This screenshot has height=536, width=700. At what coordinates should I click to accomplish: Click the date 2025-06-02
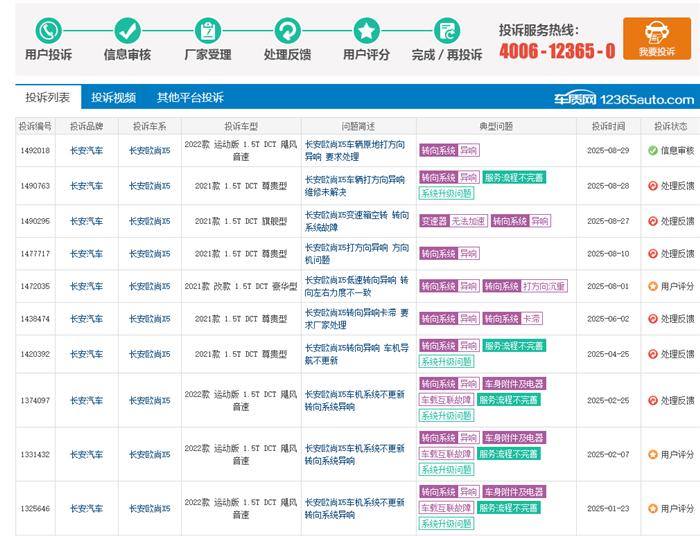[x=608, y=319]
